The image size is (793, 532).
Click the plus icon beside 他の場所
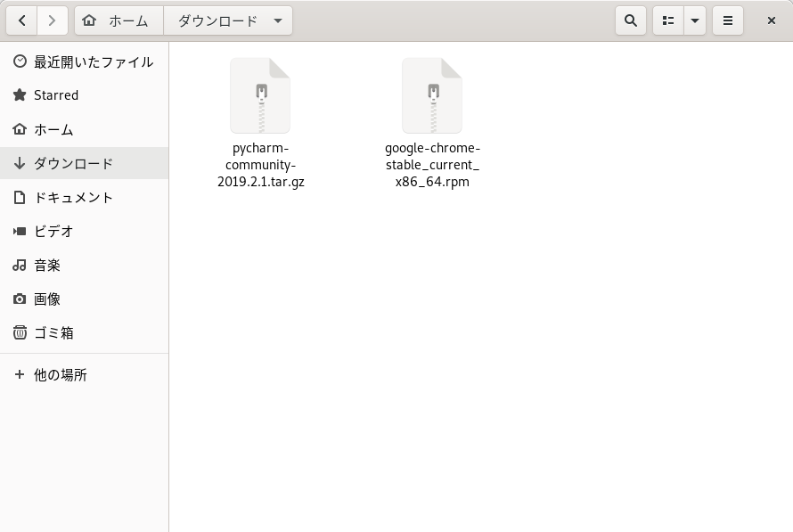click(20, 374)
